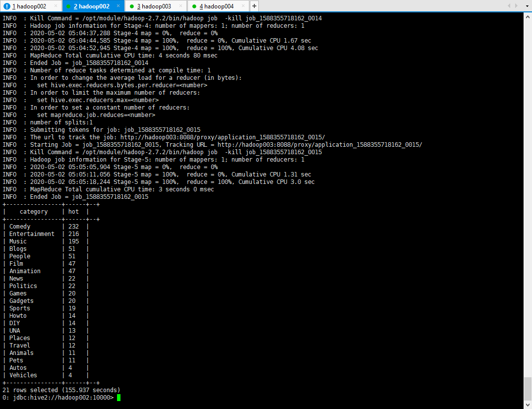This screenshot has height=409, width=532.
Task: Click 'Ended Job = job_1588355718162_0014' line
Action: [75, 63]
